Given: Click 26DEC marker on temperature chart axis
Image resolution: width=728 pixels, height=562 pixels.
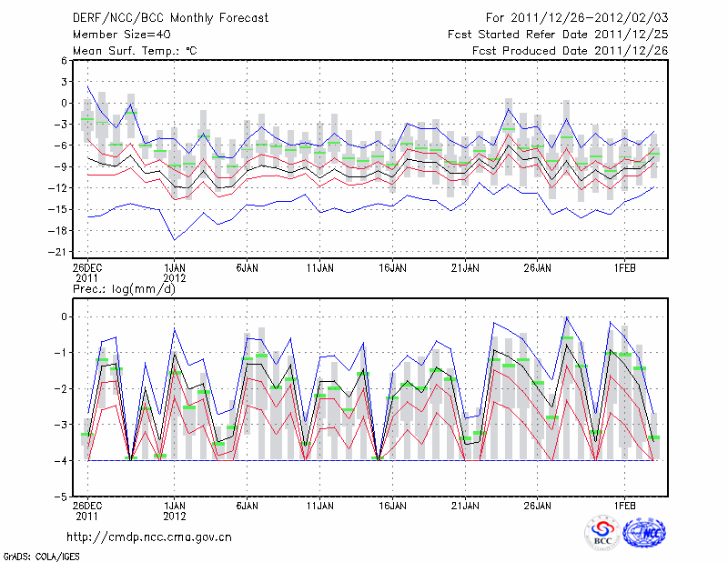Looking at the screenshot, I should [x=87, y=268].
